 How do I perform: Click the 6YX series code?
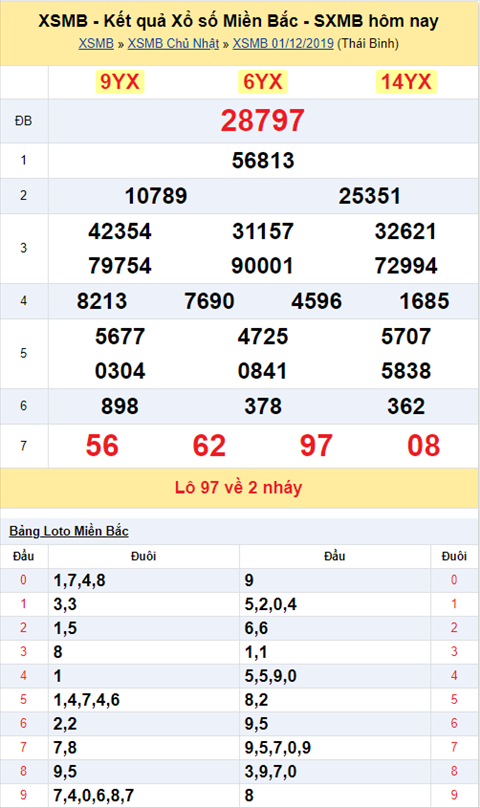point(262,82)
